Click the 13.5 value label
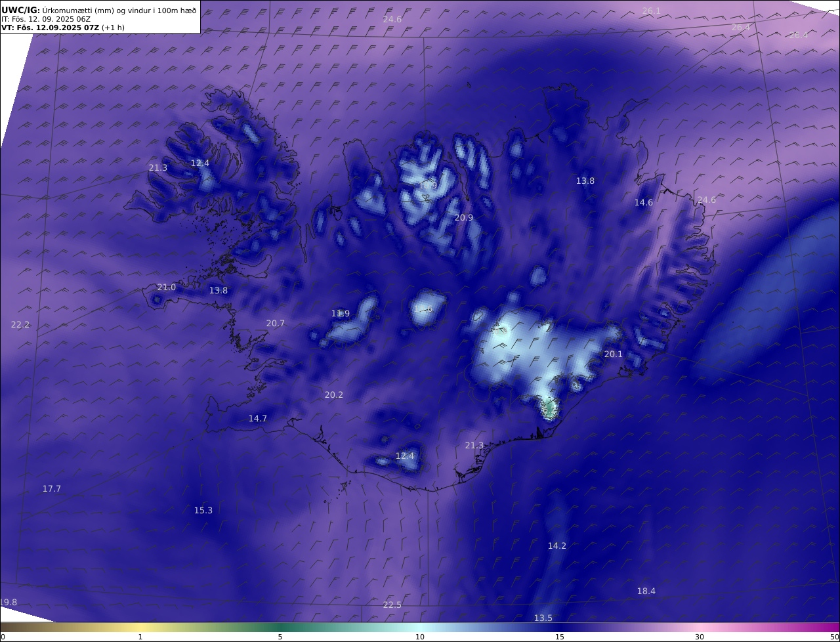The height and width of the screenshot is (642, 840). click(x=543, y=618)
